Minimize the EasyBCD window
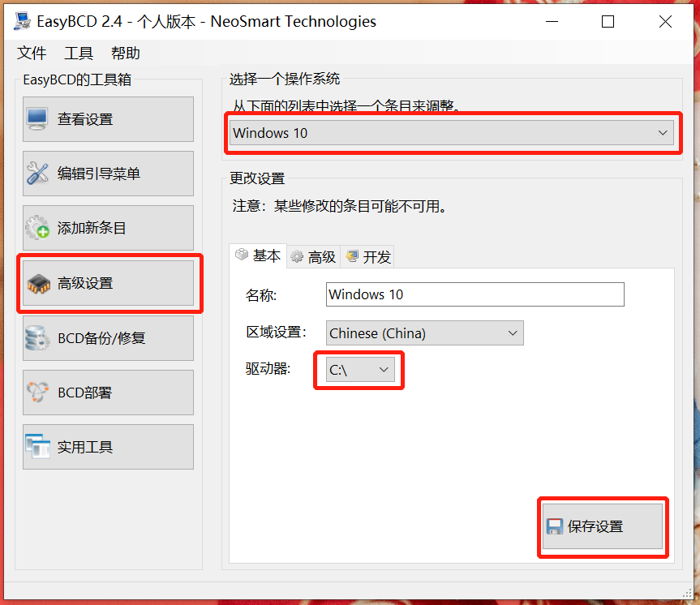The width and height of the screenshot is (700, 605). 552,21
